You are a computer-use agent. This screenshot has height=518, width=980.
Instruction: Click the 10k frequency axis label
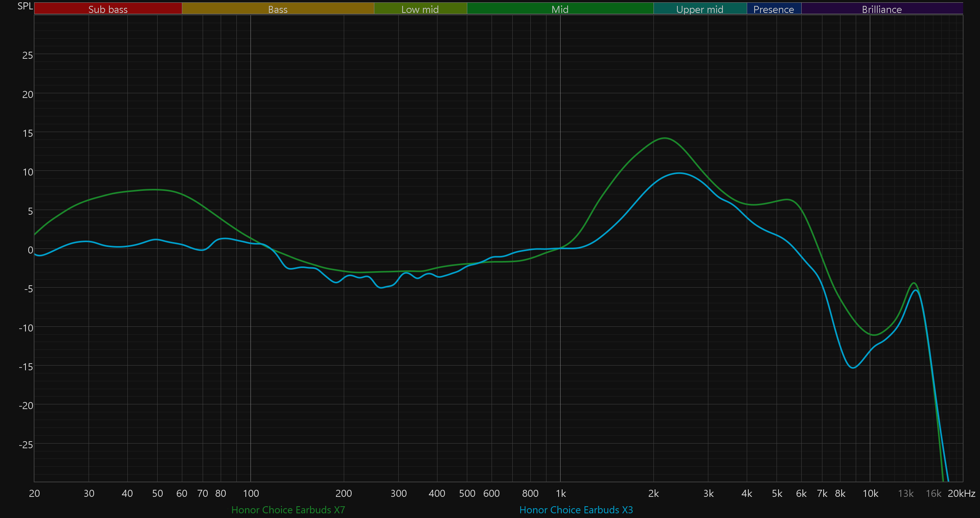[x=870, y=494]
